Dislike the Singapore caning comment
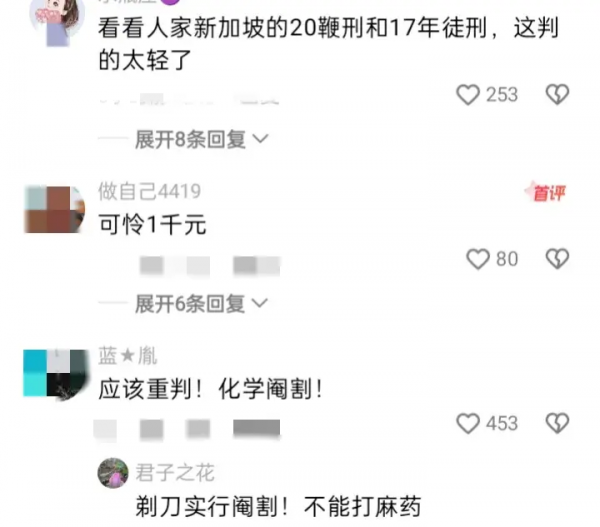Viewport: 600px width, 527px height. click(x=557, y=94)
